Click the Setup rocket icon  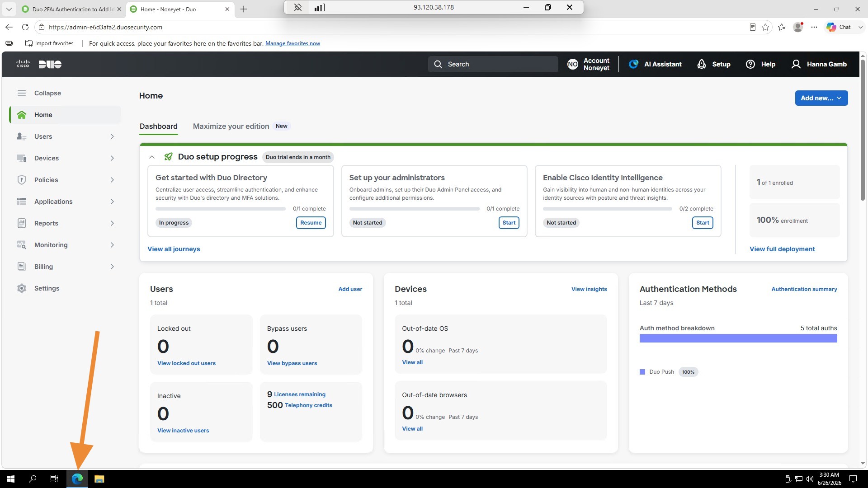point(702,64)
